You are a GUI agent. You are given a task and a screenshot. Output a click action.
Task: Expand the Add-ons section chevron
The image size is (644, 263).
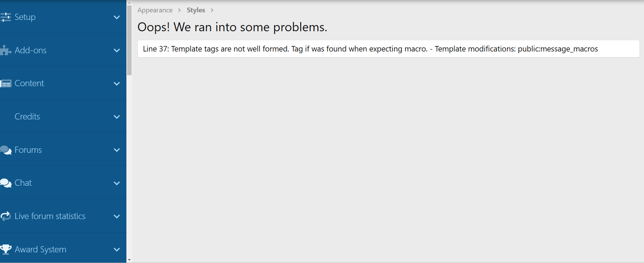(x=117, y=50)
